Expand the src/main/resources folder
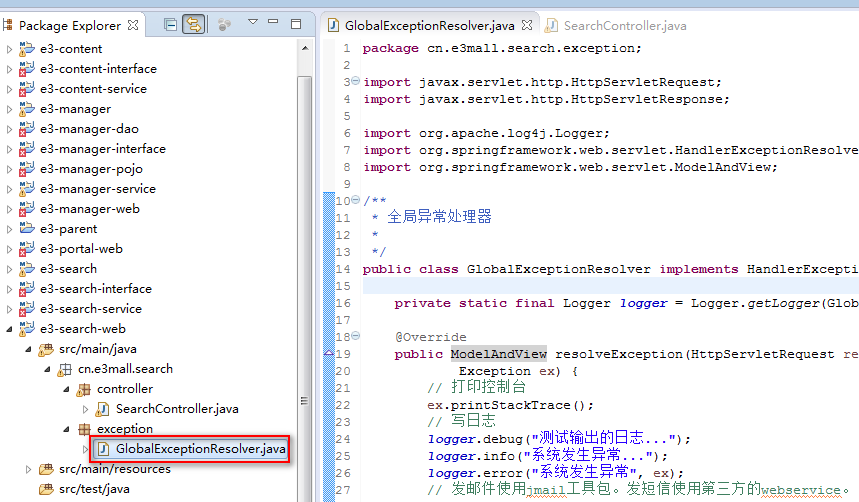The height and width of the screenshot is (502, 859). click(x=28, y=469)
